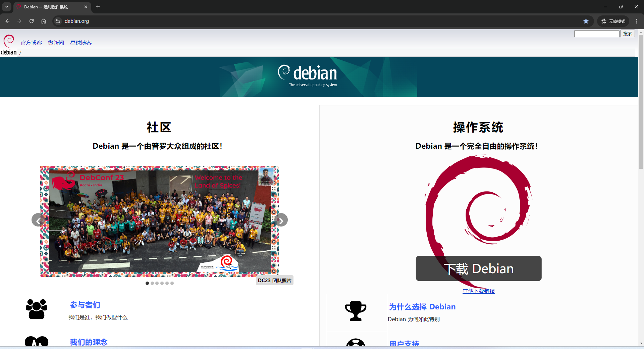Click the DC23 团队照片 caption

[x=275, y=281]
